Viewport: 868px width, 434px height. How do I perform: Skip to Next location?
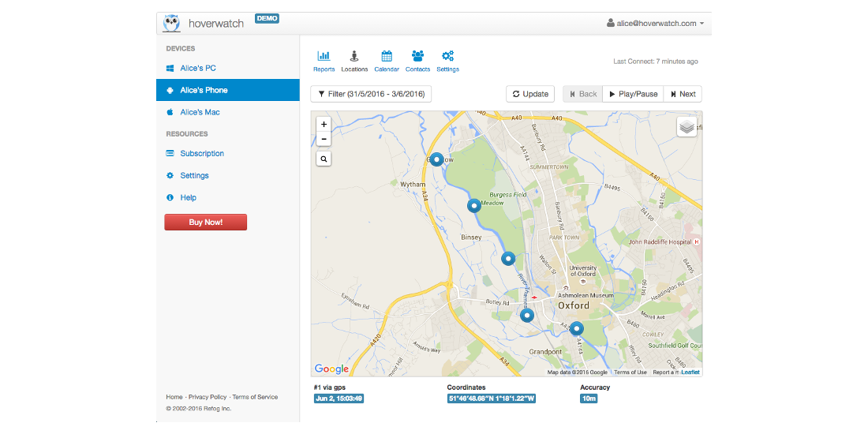coord(683,94)
